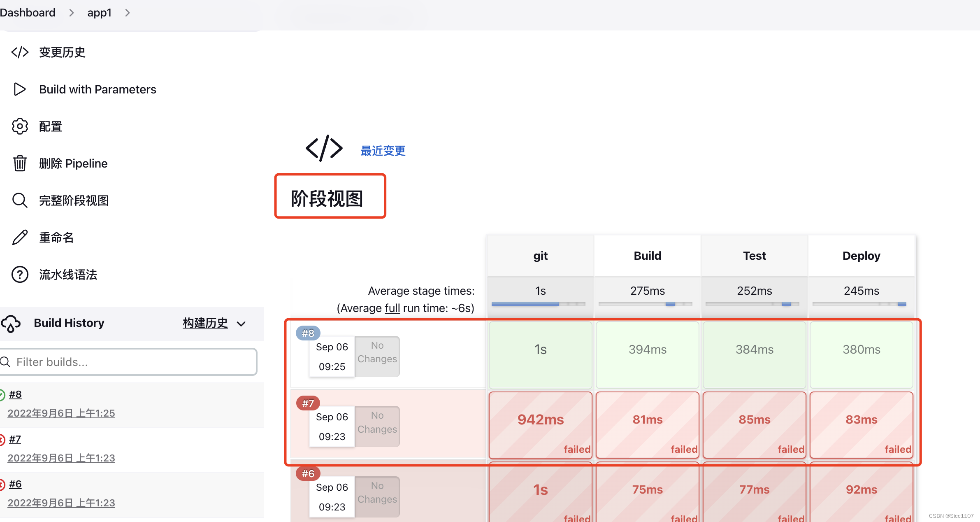This screenshot has width=980, height=522.
Task: Click the failed 85ms Test stage cell
Action: point(755,425)
